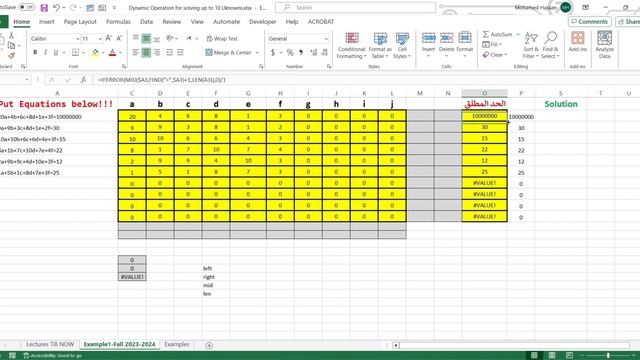The width and height of the screenshot is (640, 360).
Task: Open Format as Table gallery
Action: click(x=380, y=45)
